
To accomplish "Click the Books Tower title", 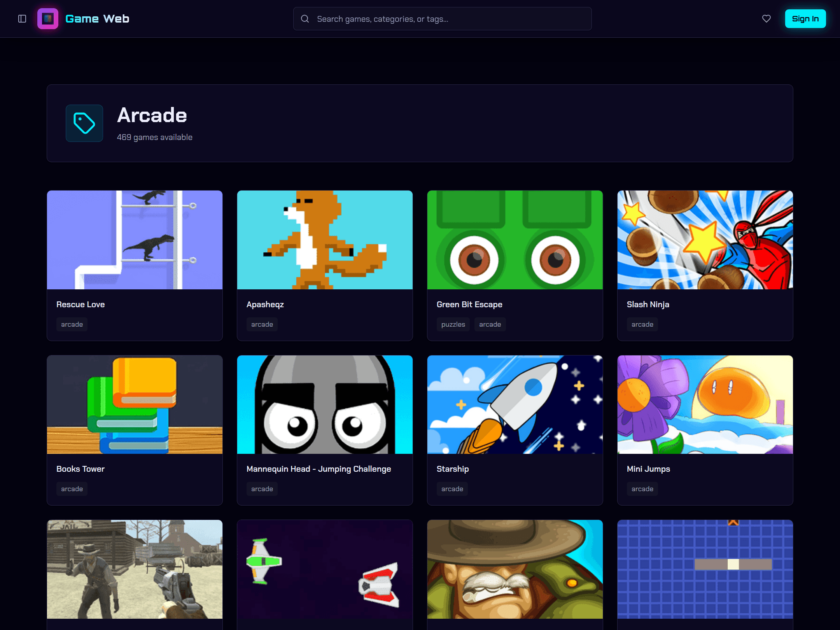I will tap(80, 469).
